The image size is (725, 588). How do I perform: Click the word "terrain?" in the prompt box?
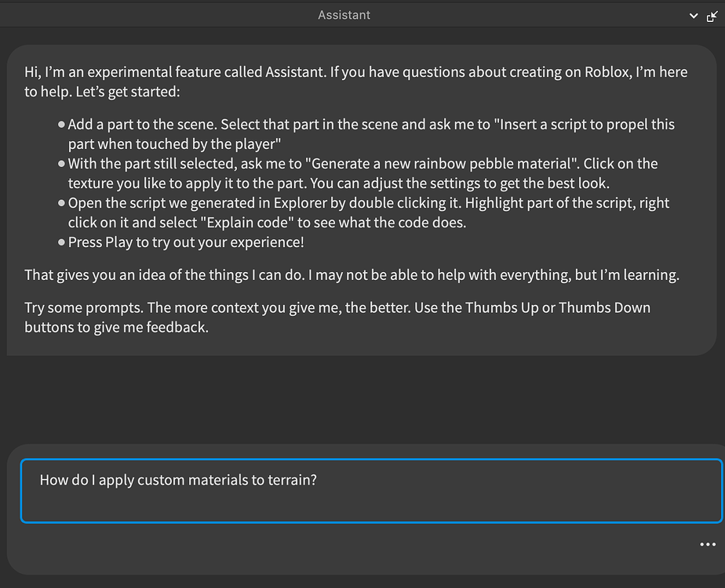pyautogui.click(x=293, y=480)
